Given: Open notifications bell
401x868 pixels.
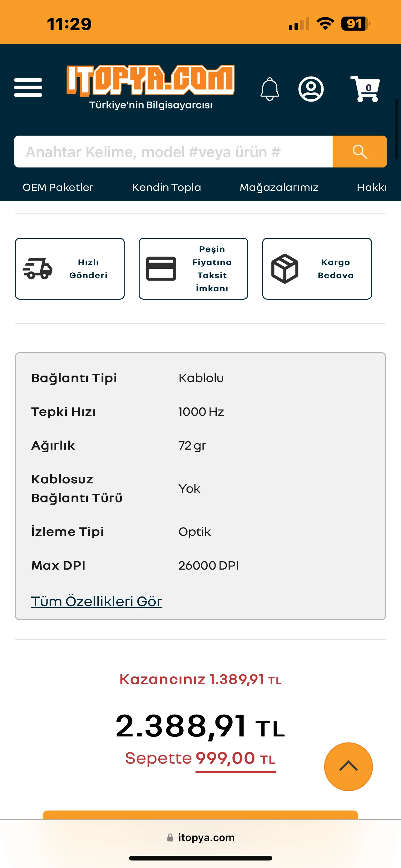Looking at the screenshot, I should point(270,89).
